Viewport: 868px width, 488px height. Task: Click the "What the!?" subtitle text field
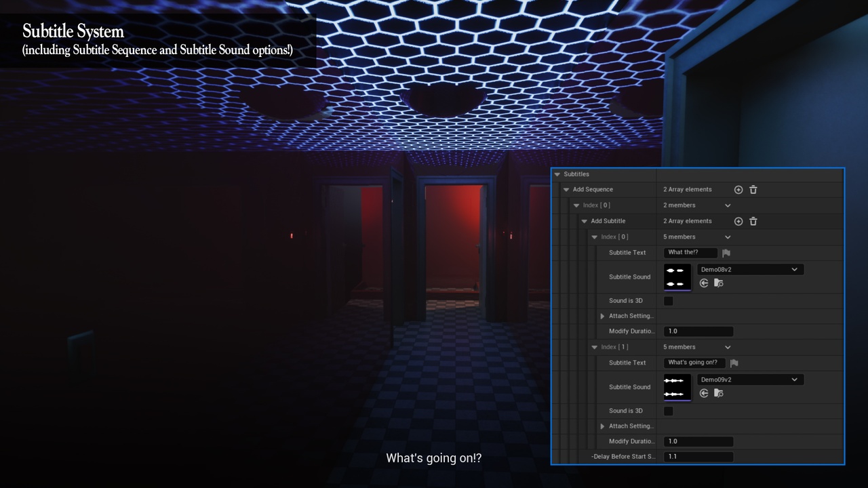click(x=690, y=253)
